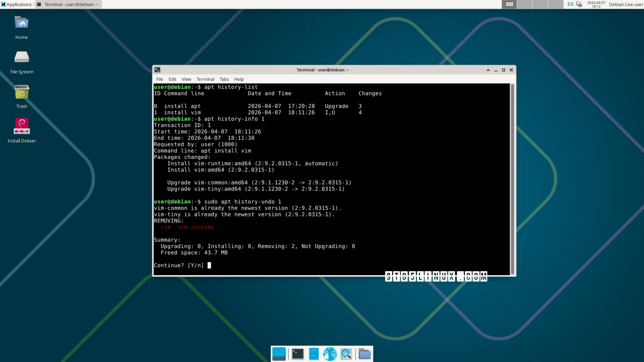The image size is (644, 362).
Task: Click the network connection tray icon
Action: point(579,4)
